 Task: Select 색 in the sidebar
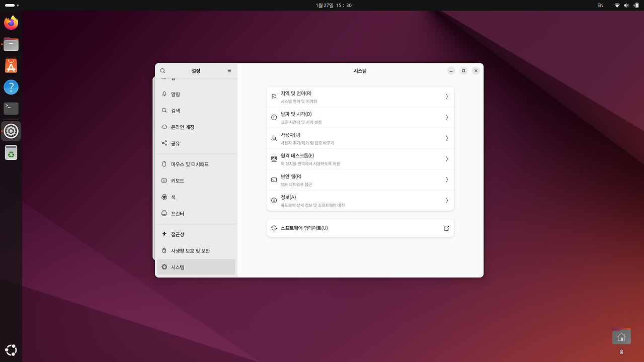point(196,197)
